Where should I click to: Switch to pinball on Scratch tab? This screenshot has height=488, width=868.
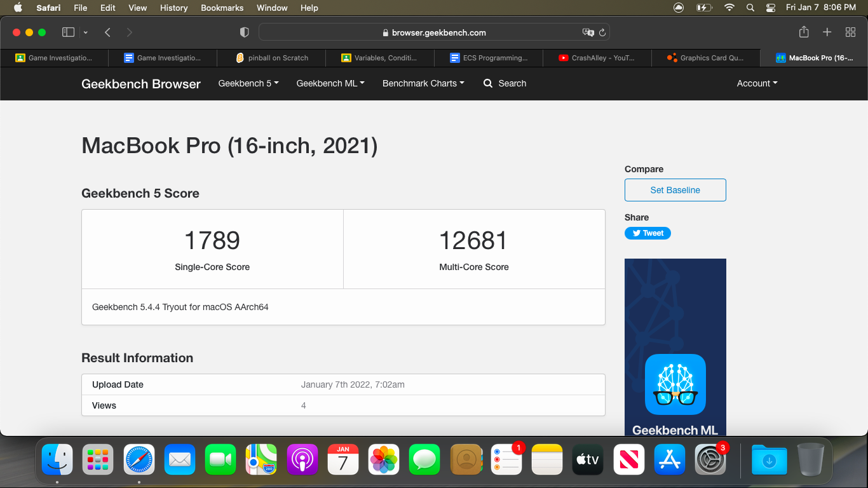(271, 58)
